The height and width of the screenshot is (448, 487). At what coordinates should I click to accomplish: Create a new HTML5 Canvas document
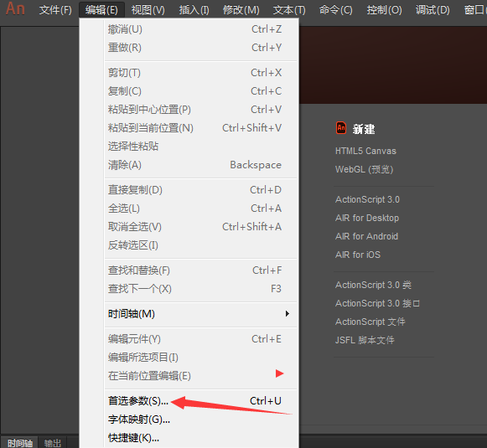[365, 151]
